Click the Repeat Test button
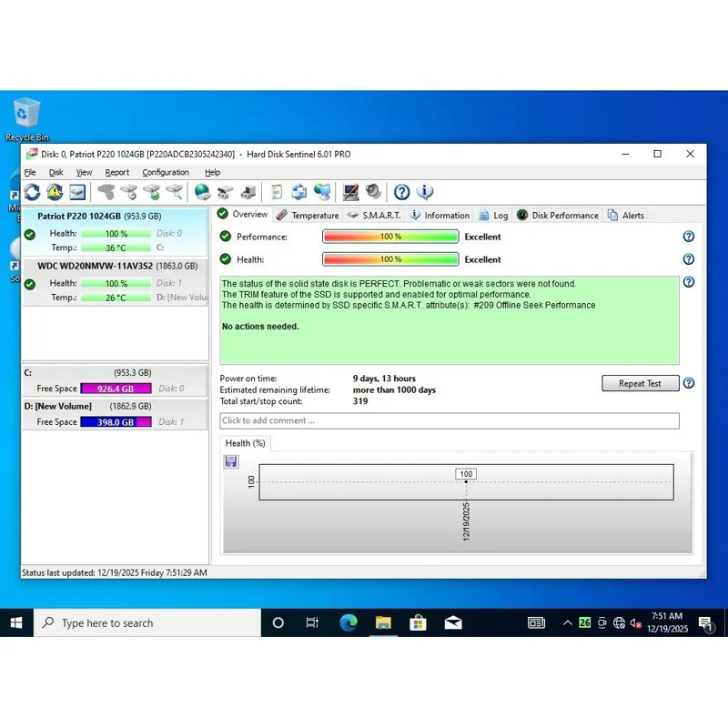728x728 pixels. (x=641, y=383)
